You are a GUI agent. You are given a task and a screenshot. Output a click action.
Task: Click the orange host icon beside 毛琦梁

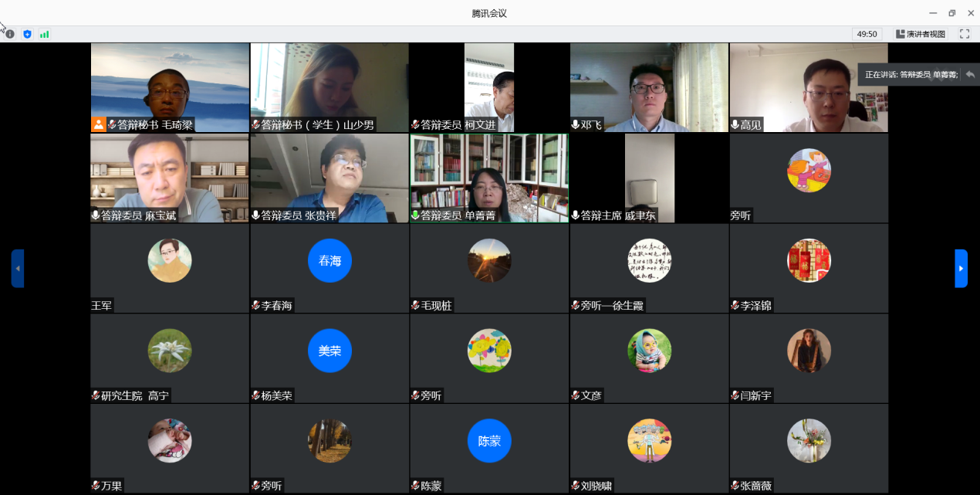(99, 124)
